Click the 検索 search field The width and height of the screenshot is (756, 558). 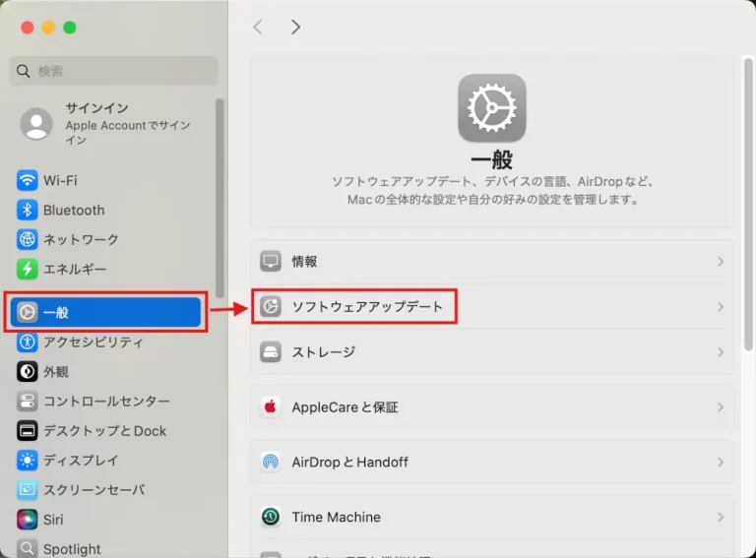[114, 71]
